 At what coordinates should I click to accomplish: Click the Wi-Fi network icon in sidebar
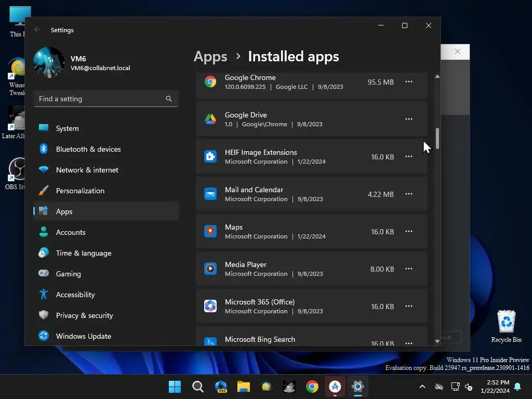tap(44, 169)
